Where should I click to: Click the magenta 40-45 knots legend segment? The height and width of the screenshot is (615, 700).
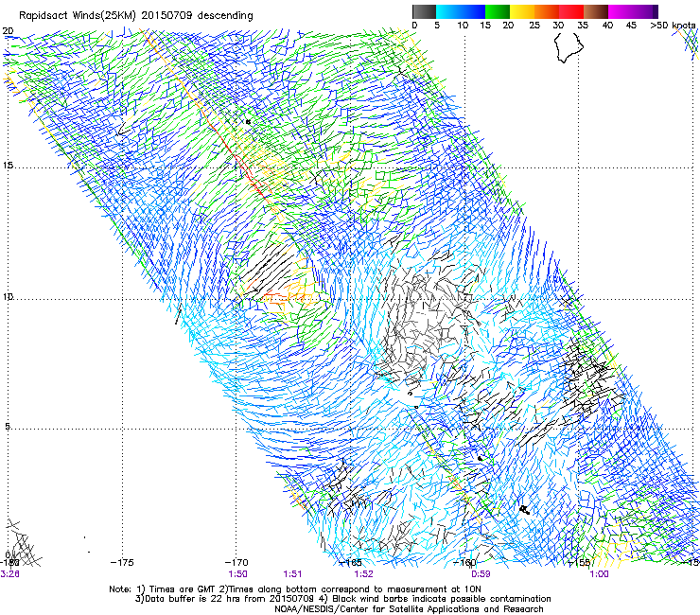coord(621,11)
